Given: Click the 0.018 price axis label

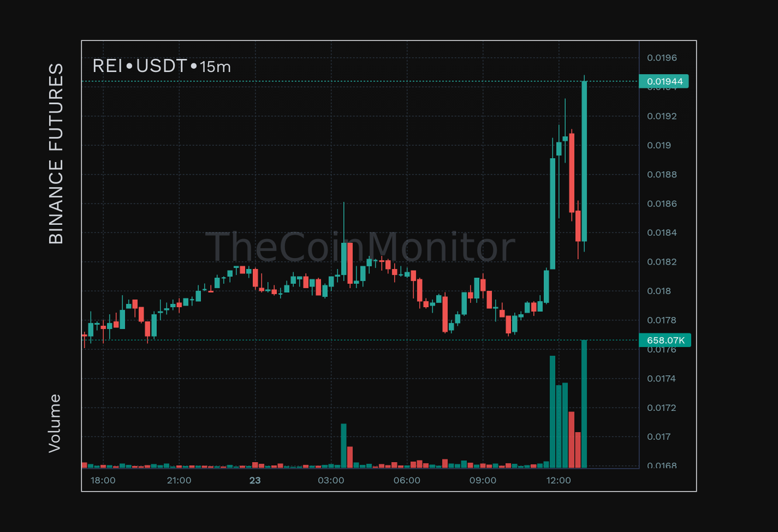Looking at the screenshot, I should click(x=659, y=292).
